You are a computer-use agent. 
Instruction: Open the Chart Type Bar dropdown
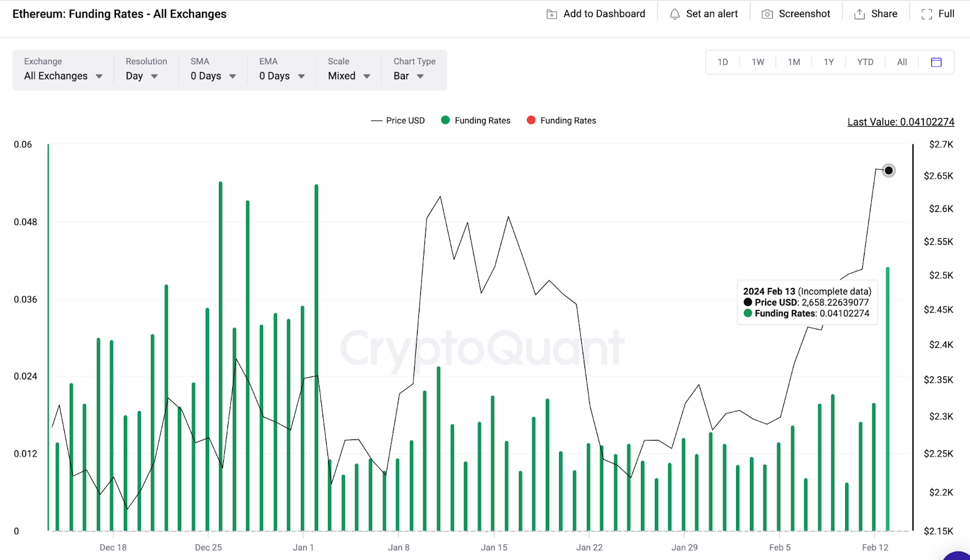point(409,76)
